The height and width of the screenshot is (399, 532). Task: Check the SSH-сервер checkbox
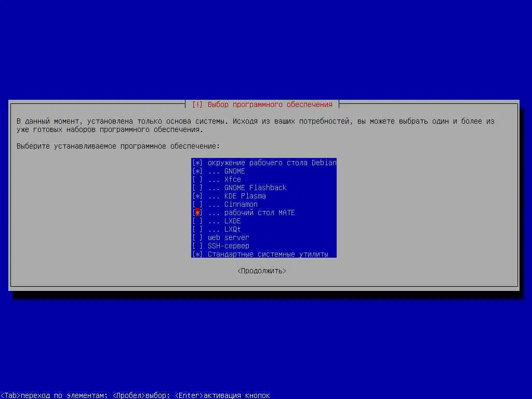click(197, 246)
